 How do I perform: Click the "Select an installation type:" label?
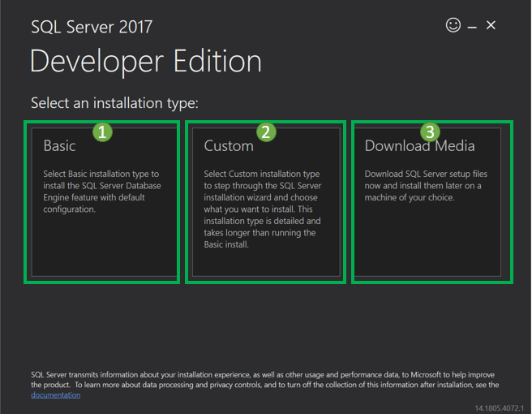tap(114, 104)
